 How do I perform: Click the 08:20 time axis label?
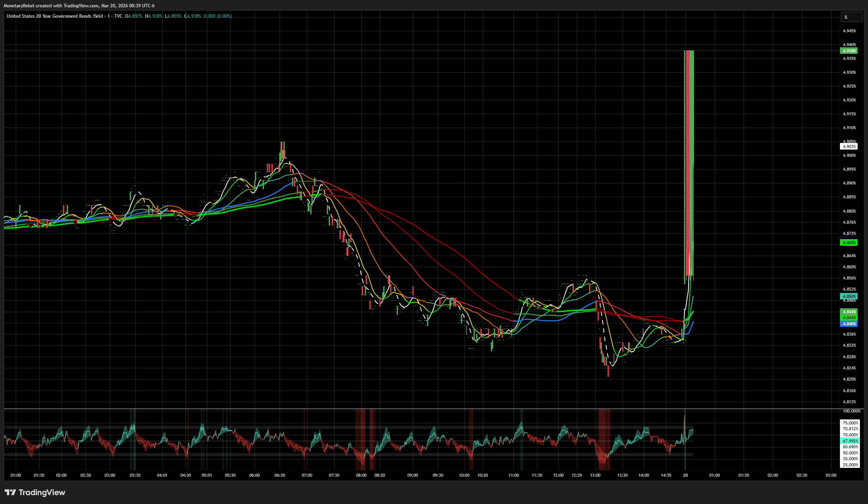[379, 475]
